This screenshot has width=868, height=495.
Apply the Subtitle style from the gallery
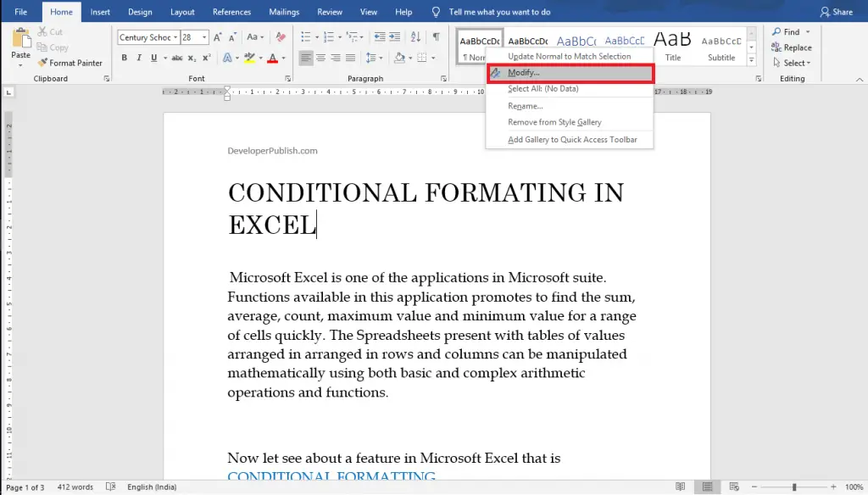click(x=721, y=47)
